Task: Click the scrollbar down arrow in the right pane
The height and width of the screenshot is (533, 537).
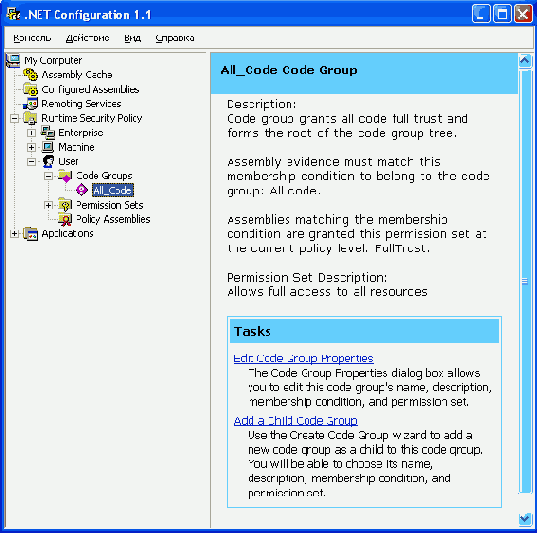Action: coord(525,519)
